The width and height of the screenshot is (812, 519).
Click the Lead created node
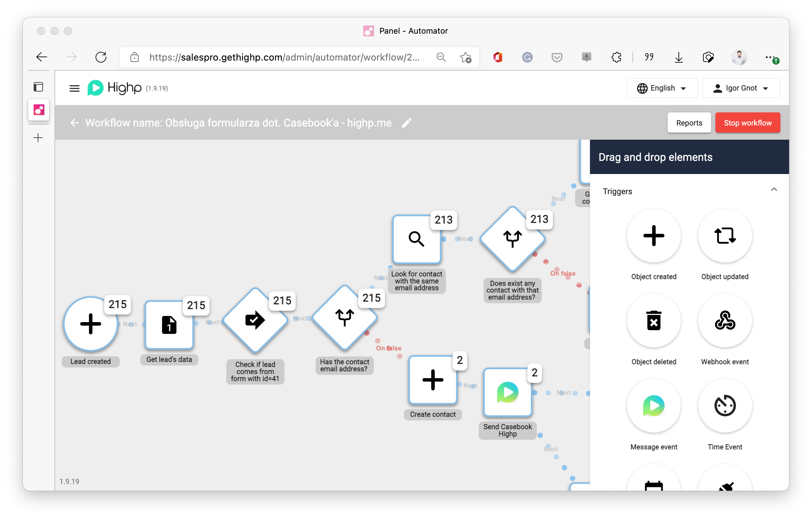90,323
